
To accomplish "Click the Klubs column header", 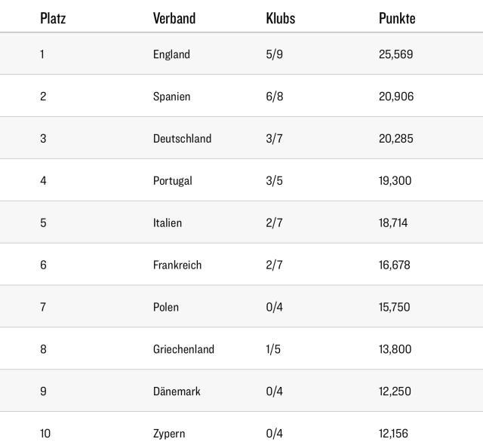I will (280, 18).
